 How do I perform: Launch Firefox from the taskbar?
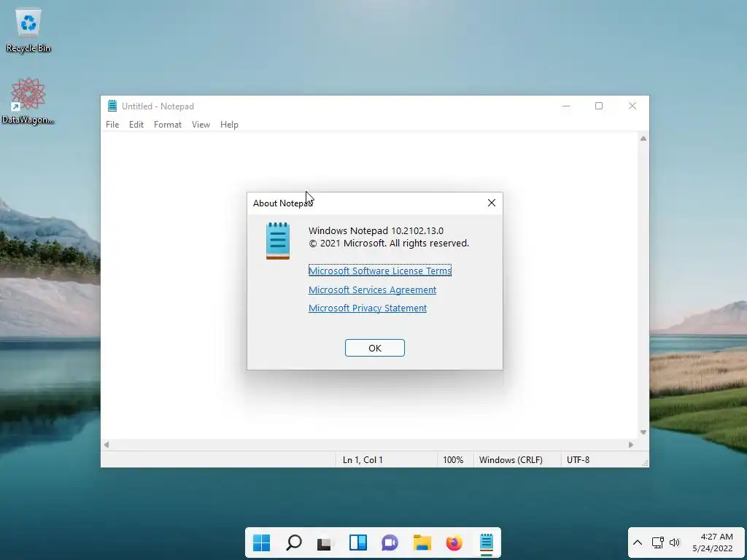click(x=454, y=542)
